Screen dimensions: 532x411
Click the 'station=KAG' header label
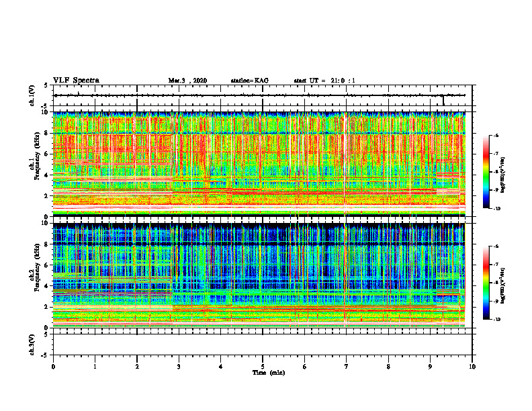(249, 81)
